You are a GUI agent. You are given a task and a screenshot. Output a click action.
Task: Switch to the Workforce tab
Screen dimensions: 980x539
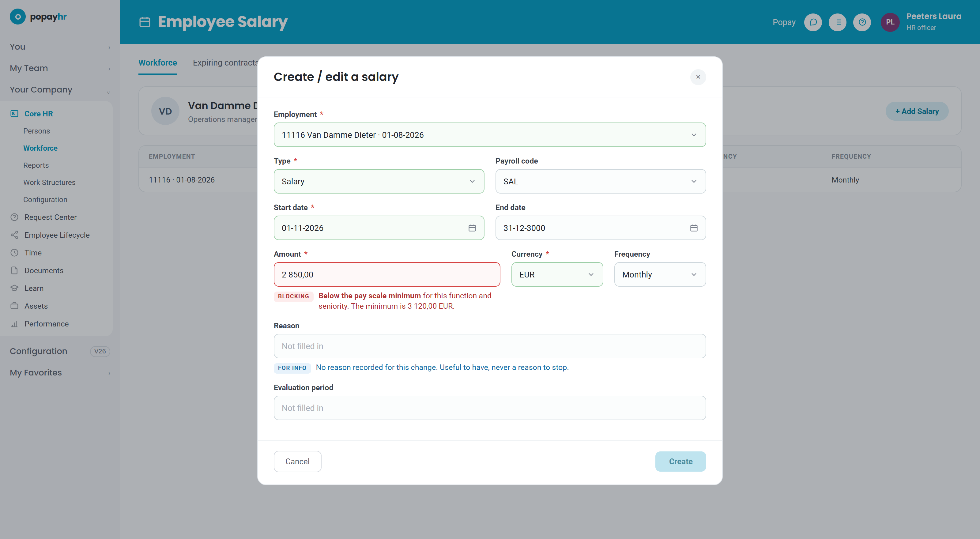pyautogui.click(x=157, y=63)
